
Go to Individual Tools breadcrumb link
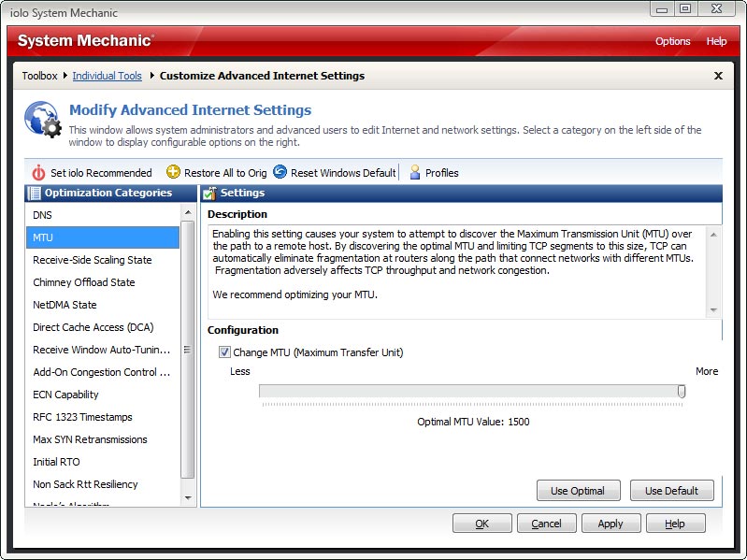coord(107,76)
